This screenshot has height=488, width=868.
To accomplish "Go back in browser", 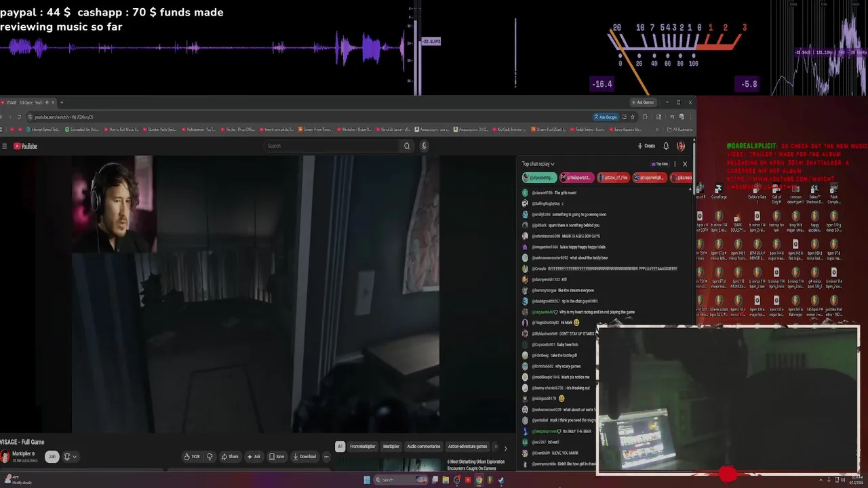I will 2,117.
